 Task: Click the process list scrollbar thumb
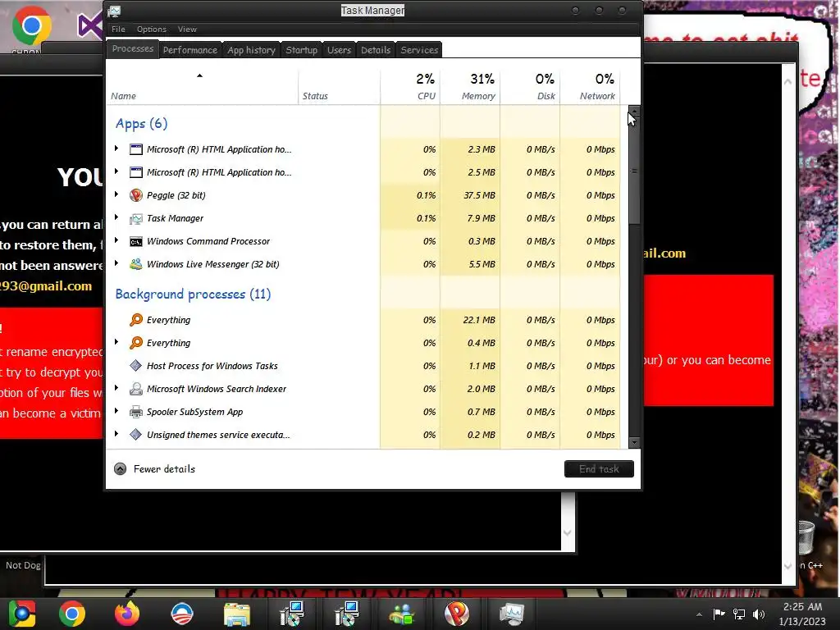point(634,171)
